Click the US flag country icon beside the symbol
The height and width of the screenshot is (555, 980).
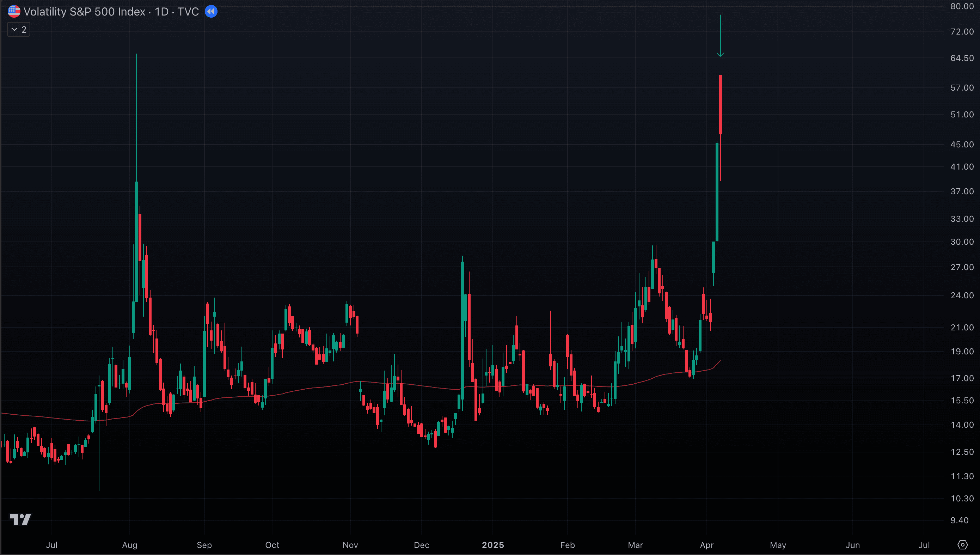point(14,11)
